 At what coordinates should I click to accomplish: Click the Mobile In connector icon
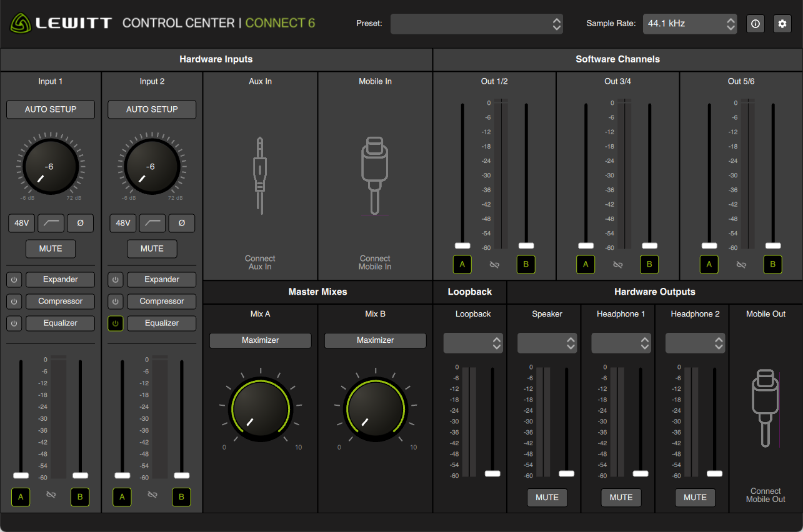pyautogui.click(x=375, y=176)
